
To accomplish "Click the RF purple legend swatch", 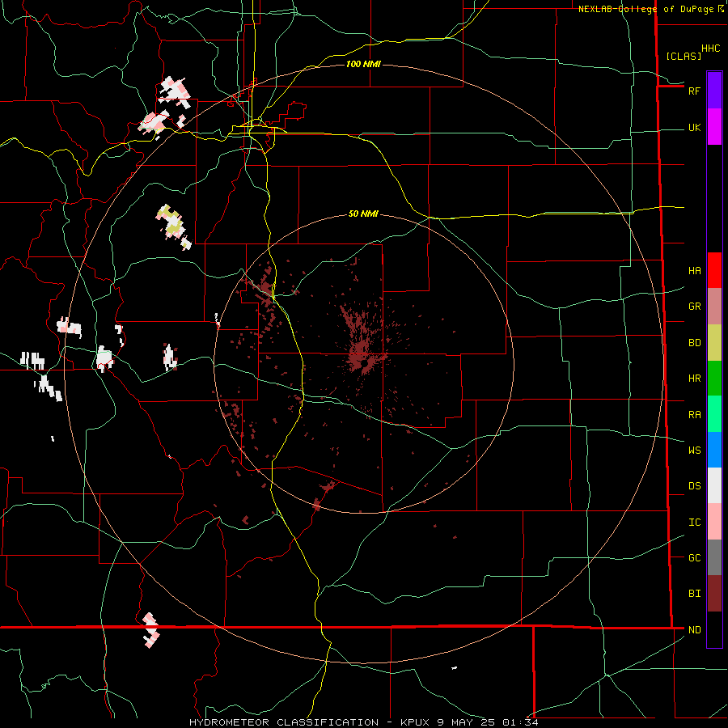I will pyautogui.click(x=714, y=91).
